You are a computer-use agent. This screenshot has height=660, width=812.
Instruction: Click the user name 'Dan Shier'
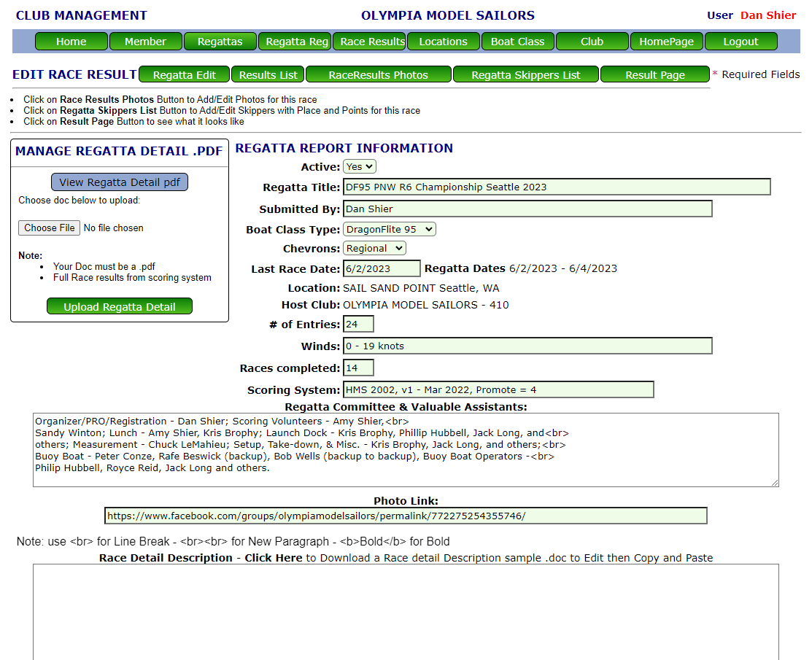pos(768,15)
